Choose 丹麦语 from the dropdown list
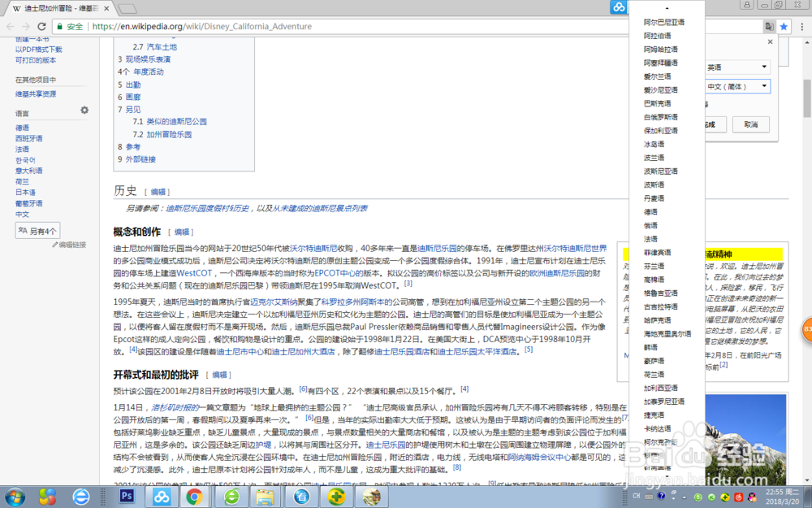 tap(654, 198)
